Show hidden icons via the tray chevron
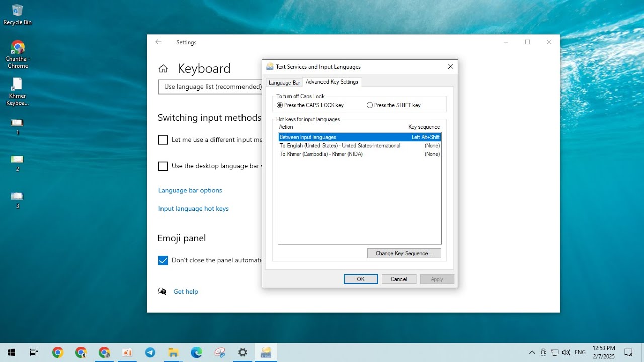 pyautogui.click(x=532, y=352)
